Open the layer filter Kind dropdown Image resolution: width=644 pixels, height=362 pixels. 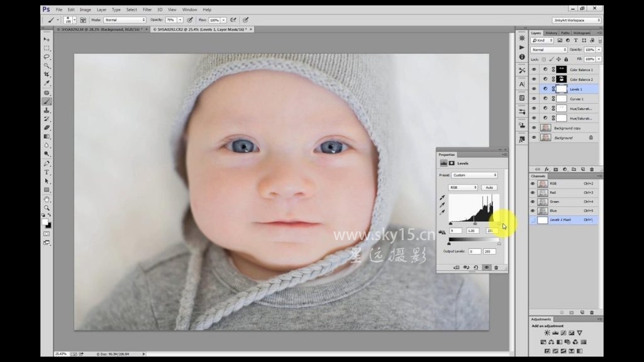(542, 40)
